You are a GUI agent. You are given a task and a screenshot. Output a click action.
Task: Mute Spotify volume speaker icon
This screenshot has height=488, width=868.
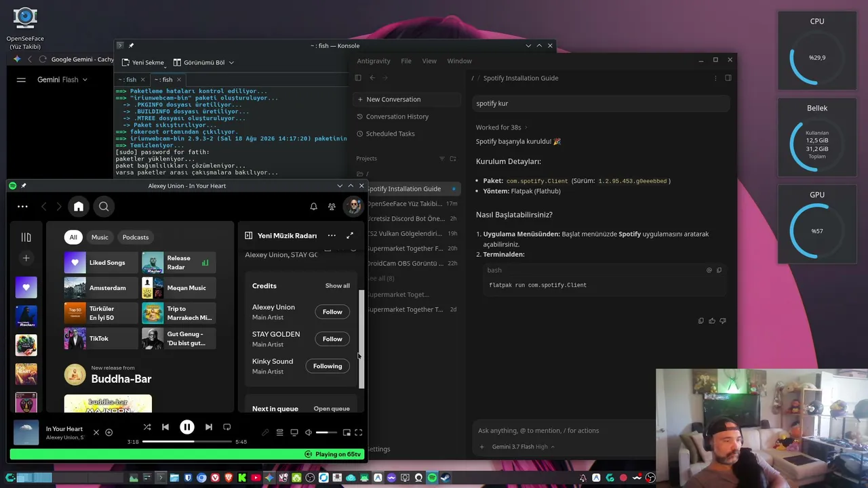point(309,432)
